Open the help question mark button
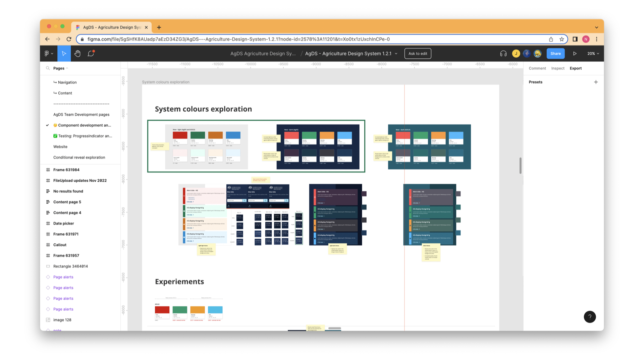Viewport: 644px width, 362px height. click(590, 317)
